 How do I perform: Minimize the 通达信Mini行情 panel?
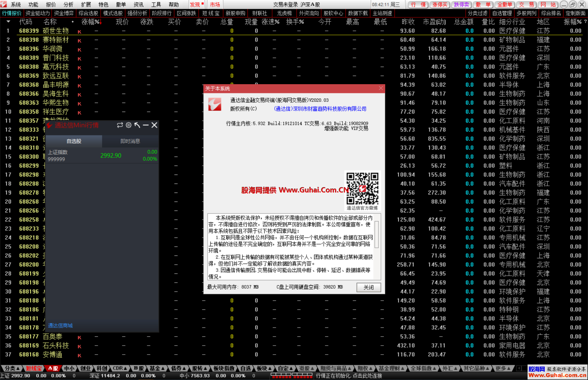(146, 125)
